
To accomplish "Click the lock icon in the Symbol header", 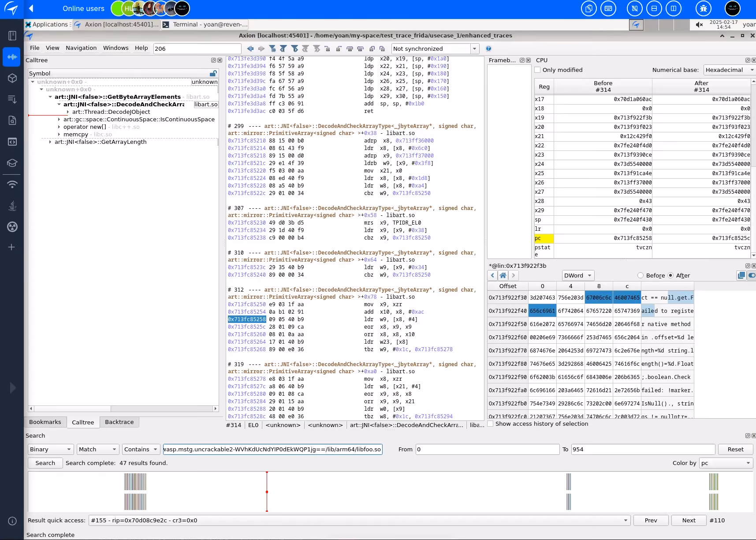I will point(213,73).
